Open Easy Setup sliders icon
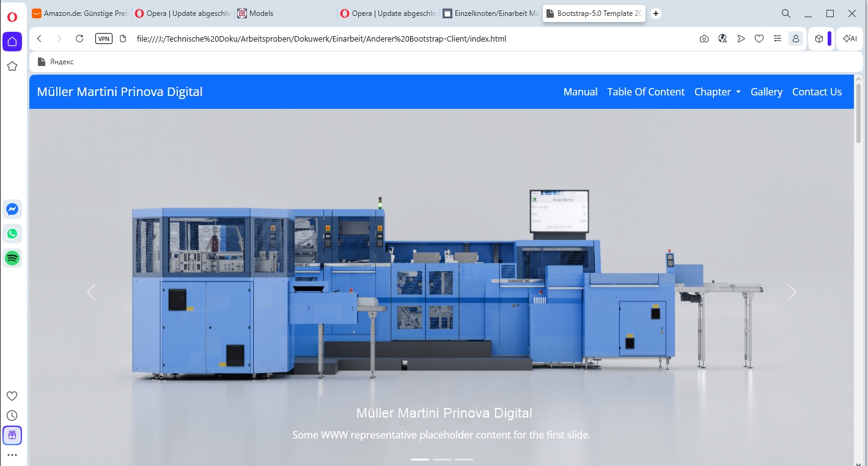The height and width of the screenshot is (466, 868). [x=778, y=39]
